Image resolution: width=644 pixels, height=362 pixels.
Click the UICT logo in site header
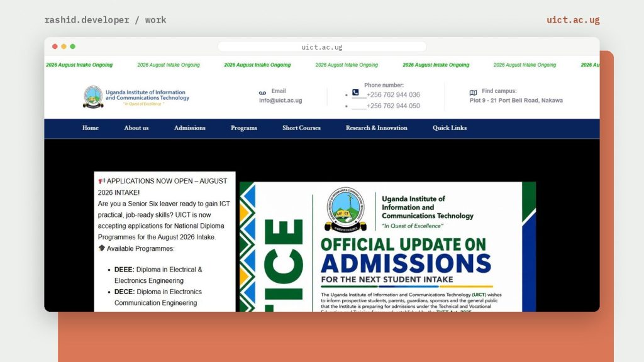(x=136, y=97)
